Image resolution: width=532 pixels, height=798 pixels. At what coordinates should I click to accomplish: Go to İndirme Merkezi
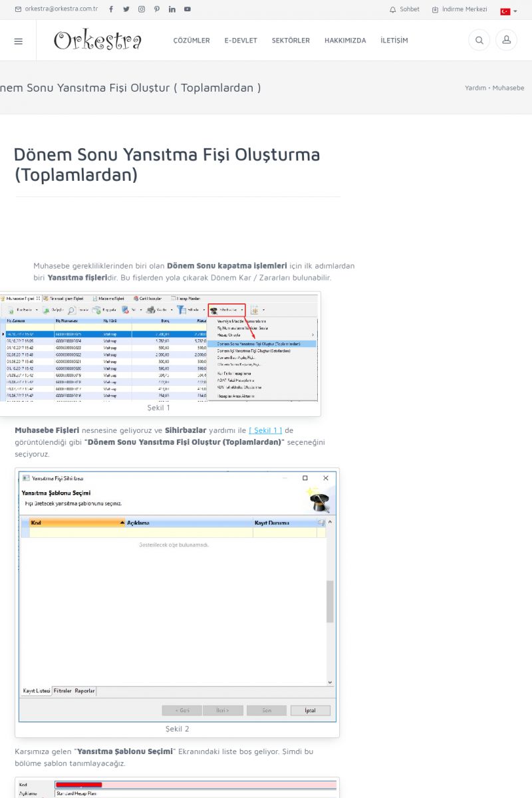point(465,9)
